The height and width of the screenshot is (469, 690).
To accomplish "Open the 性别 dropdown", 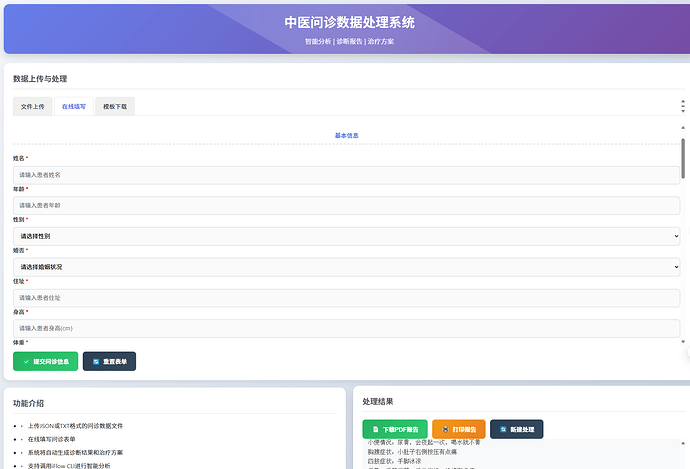I will click(x=346, y=236).
